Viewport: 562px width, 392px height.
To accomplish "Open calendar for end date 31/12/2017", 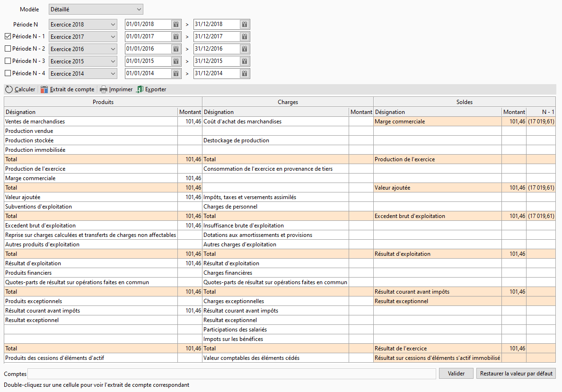I will coord(245,36).
